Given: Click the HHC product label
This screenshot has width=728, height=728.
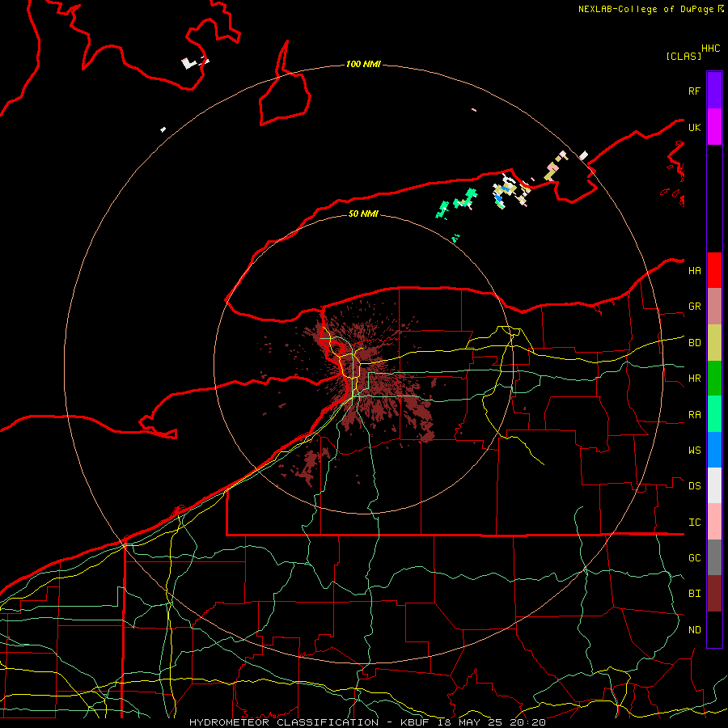Looking at the screenshot, I should [x=711, y=49].
